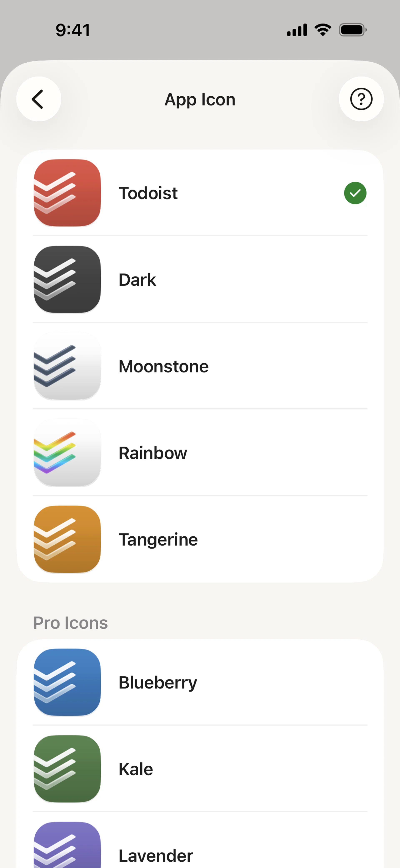
Task: Pick the Kale pro icon label
Action: (x=136, y=769)
